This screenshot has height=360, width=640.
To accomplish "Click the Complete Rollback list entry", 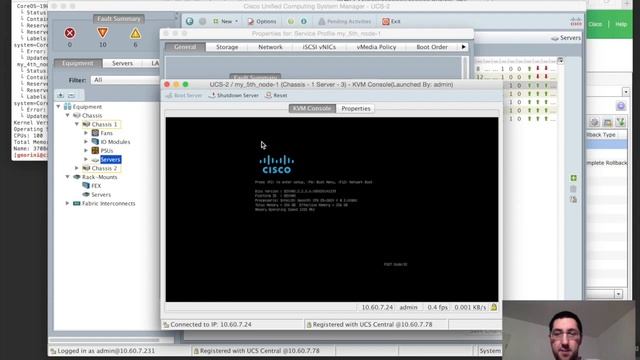I will [x=607, y=163].
